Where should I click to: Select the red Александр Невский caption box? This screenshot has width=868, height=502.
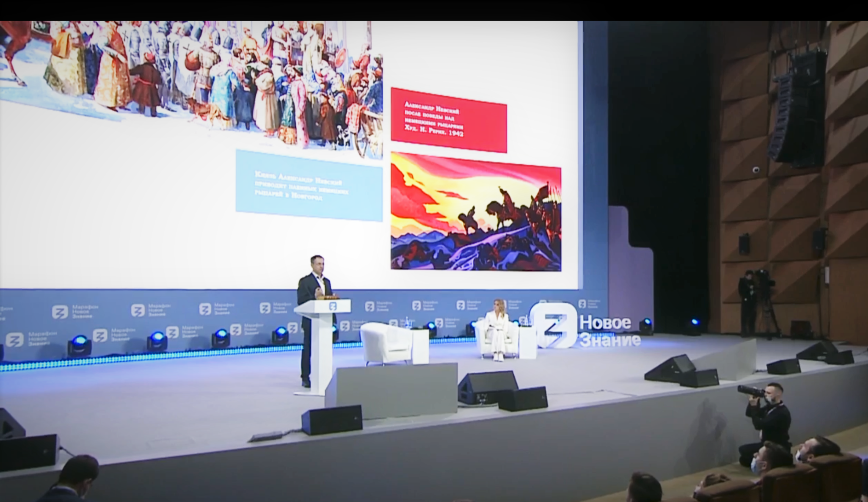[448, 120]
